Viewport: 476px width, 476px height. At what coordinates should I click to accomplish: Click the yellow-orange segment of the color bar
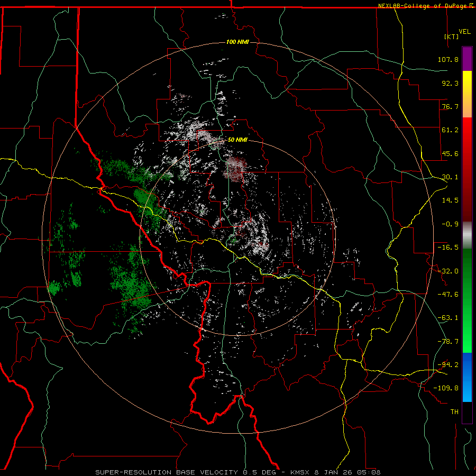tap(467, 94)
